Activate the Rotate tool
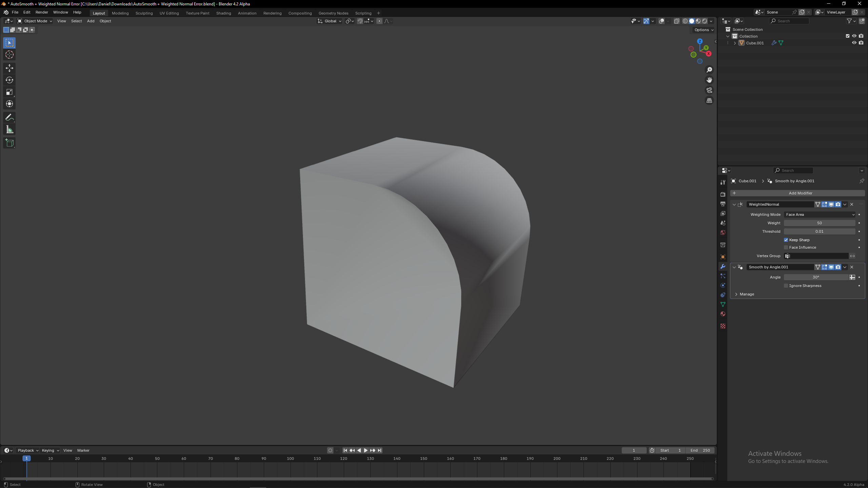 pyautogui.click(x=9, y=80)
